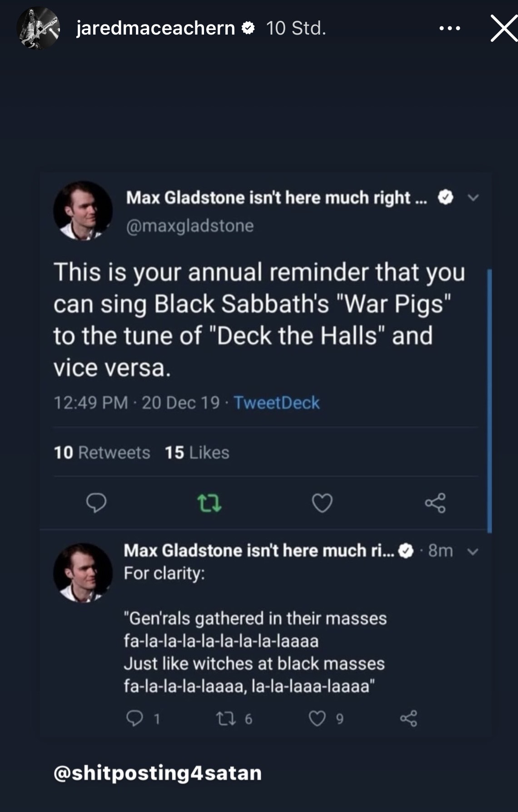The image size is (518, 812).
Task: Open the @shitposting4satan mention
Action: [x=157, y=773]
